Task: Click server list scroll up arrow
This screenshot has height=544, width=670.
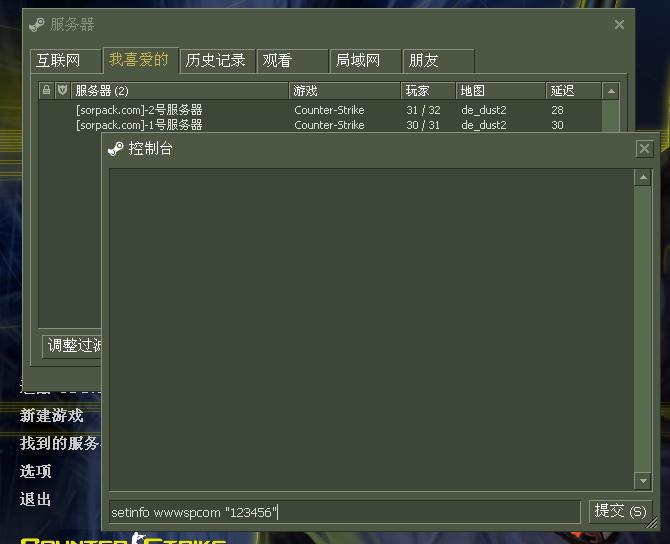Action: click(x=611, y=91)
